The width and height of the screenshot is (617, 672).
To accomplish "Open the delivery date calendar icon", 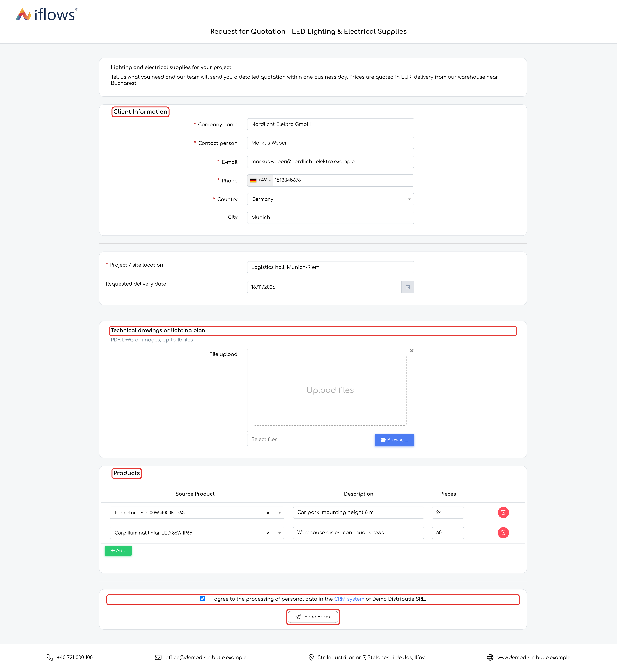I will (x=408, y=287).
